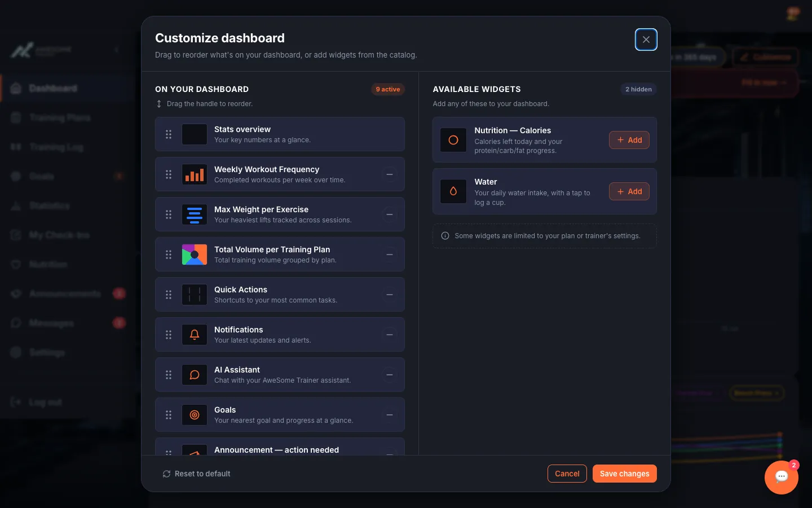Click the info icon beside widget limits note
Image resolution: width=812 pixels, height=508 pixels.
445,236
